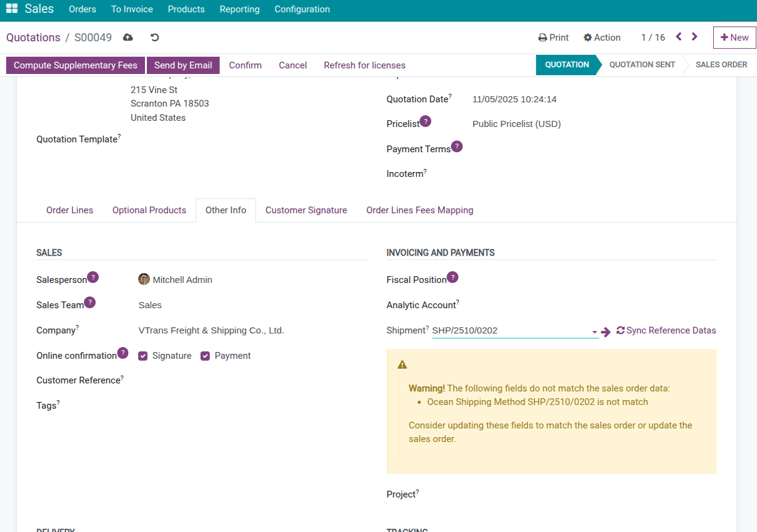This screenshot has height=532, width=757.
Task: Open the Print dropdown menu
Action: (x=553, y=38)
